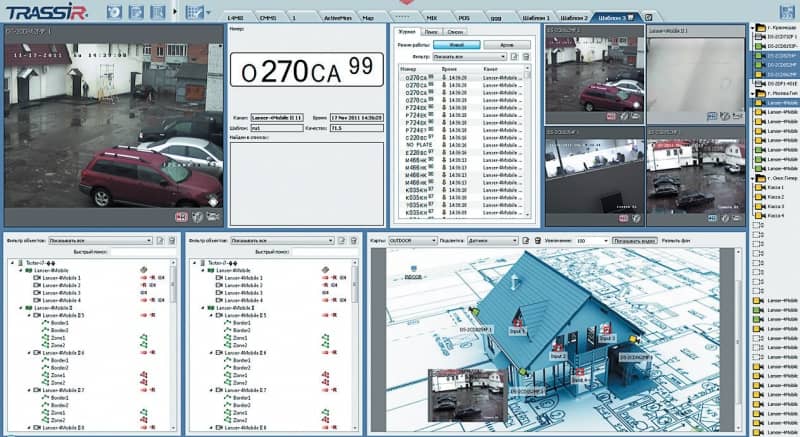Click the record icon under the main camera view
800x437 pixels.
coord(181,215)
